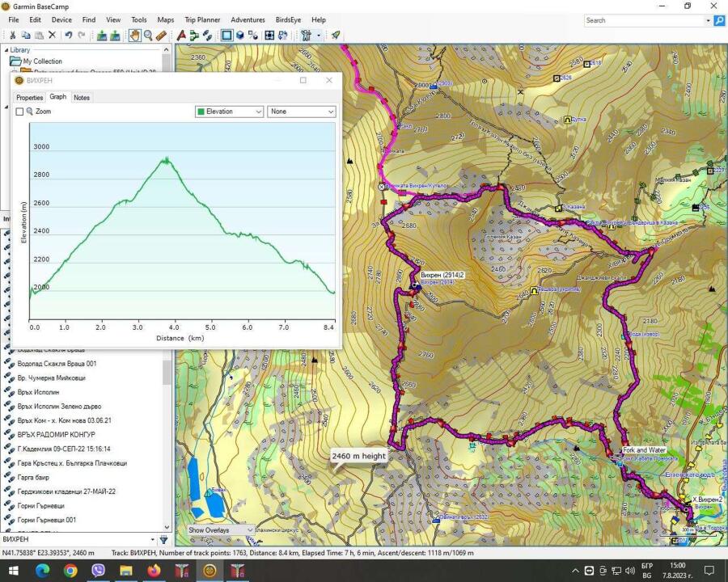Click the 'Fork and Water' waypoint label

click(644, 449)
